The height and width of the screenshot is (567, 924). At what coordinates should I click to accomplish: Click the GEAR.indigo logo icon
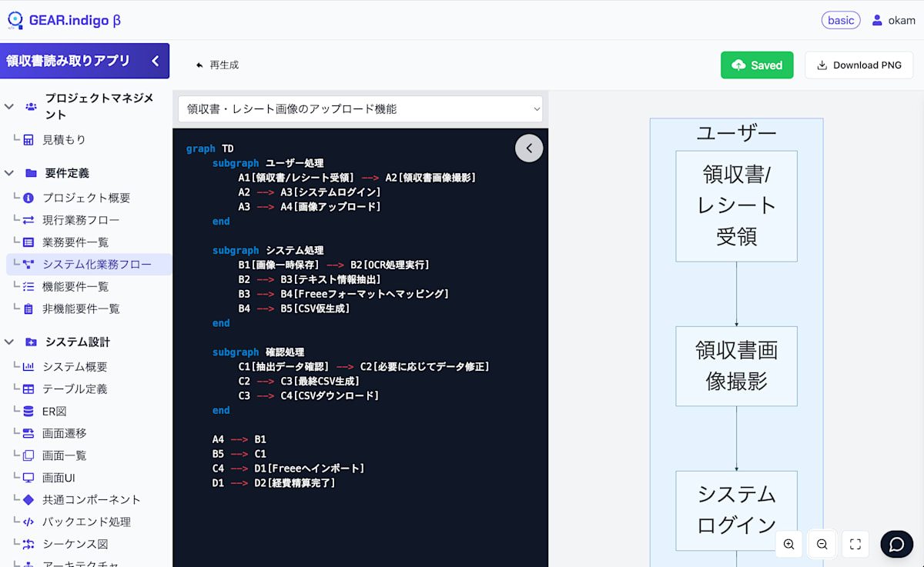[x=15, y=19]
